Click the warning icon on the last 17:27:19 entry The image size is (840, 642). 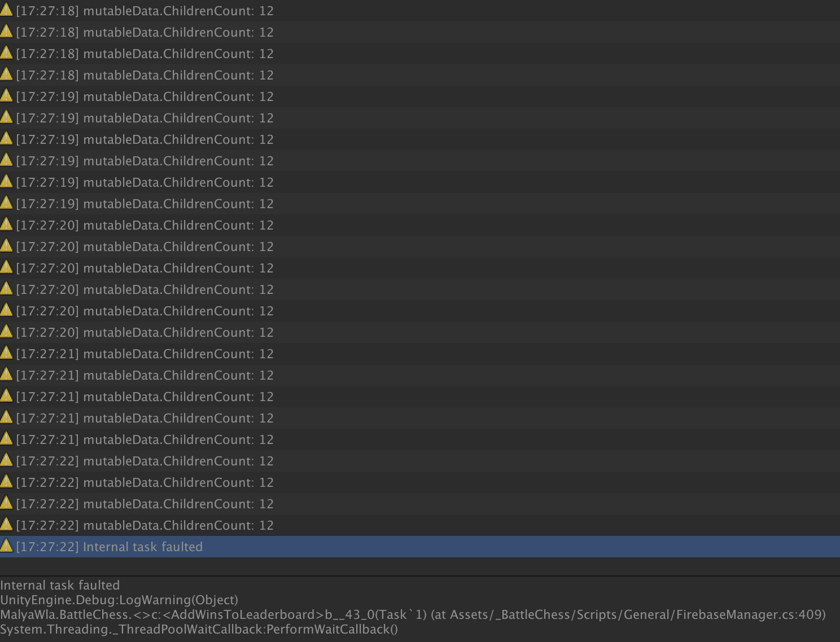click(6, 204)
